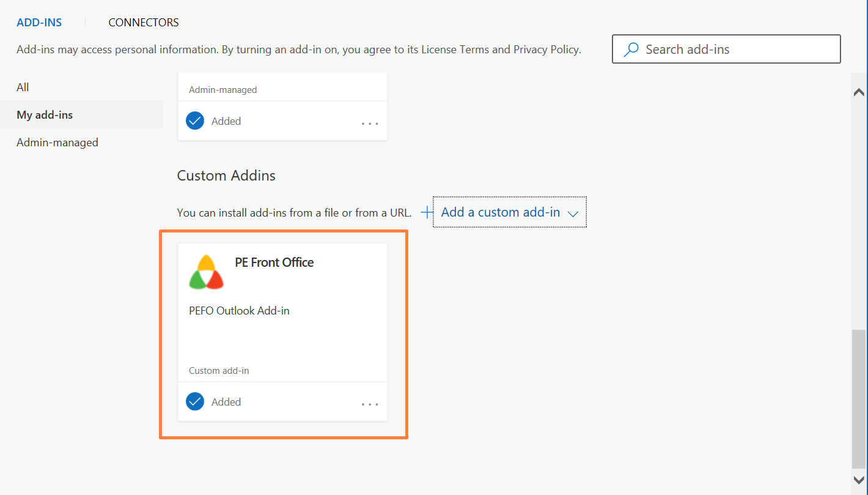
Task: Open more options for PE Front Office
Action: coord(370,404)
